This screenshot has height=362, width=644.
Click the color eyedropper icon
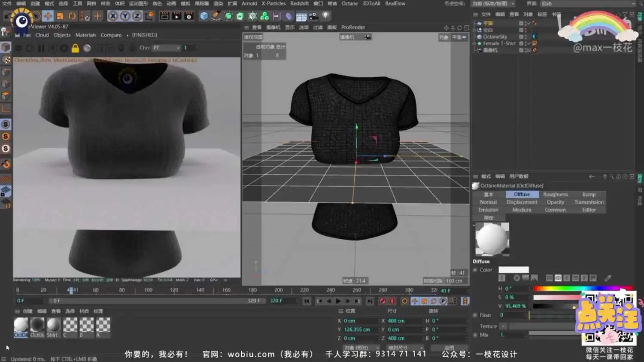tap(608, 278)
